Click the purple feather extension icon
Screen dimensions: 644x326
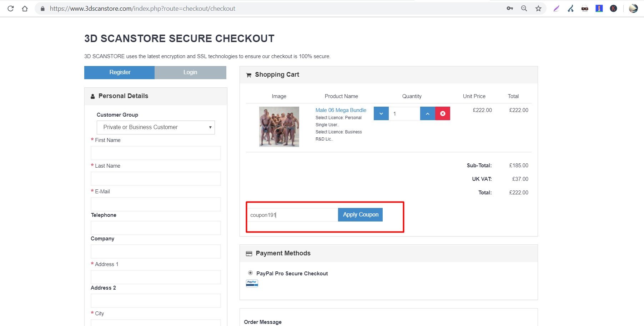pos(556,9)
